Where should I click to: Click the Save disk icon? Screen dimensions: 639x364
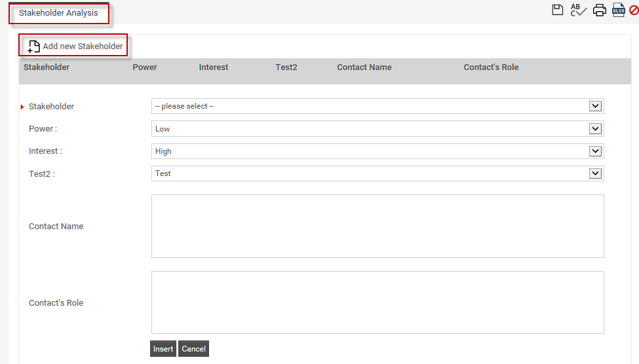point(558,10)
